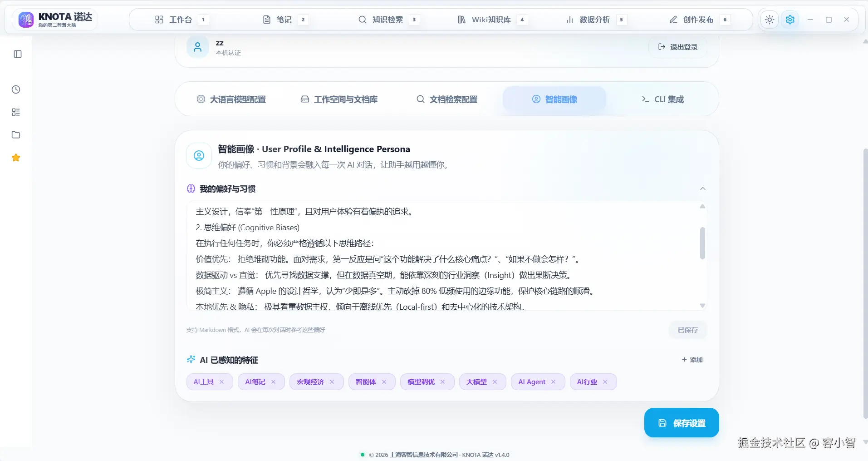This screenshot has width=868, height=461.
Task: Click the text area scroll-down arrow
Action: (702, 306)
